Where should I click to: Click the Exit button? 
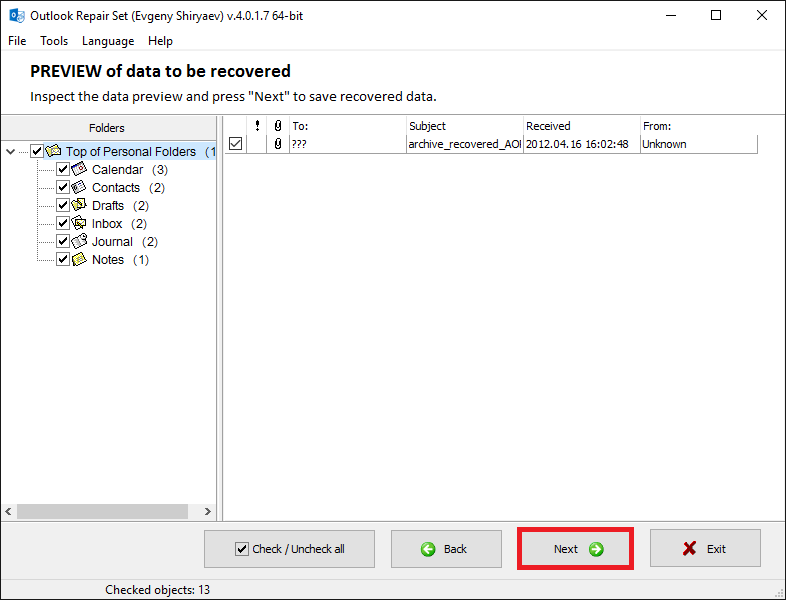click(x=705, y=549)
